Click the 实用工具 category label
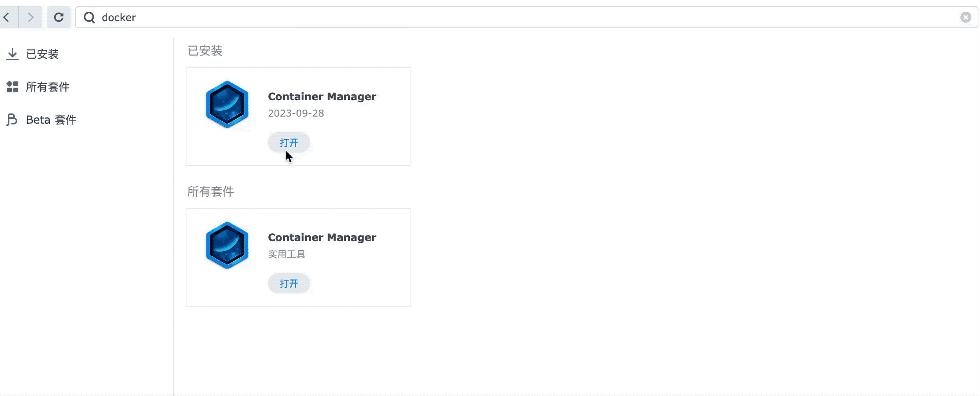Viewport: 980px width, 396px height. [x=287, y=254]
